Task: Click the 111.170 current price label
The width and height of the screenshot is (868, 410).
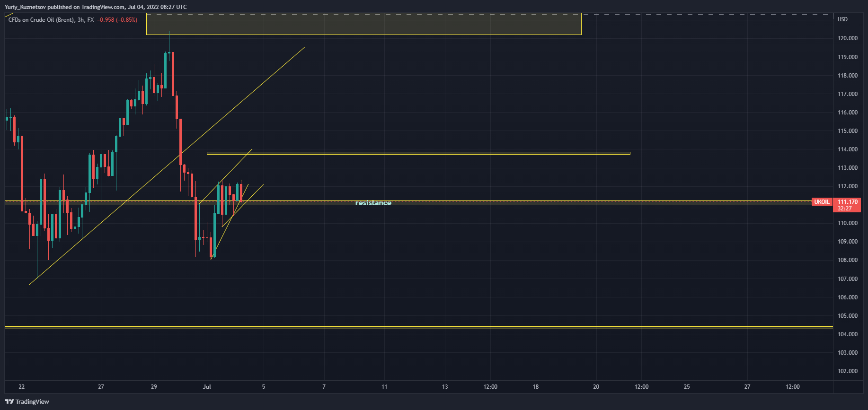Action: (847, 202)
